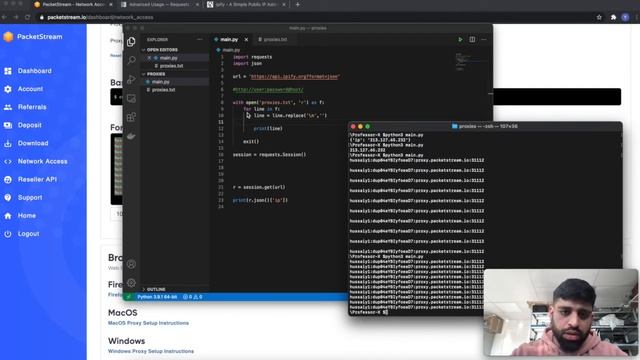Open the errors and warnings status item
The width and height of the screenshot is (640, 360).
pyautogui.click(x=193, y=297)
